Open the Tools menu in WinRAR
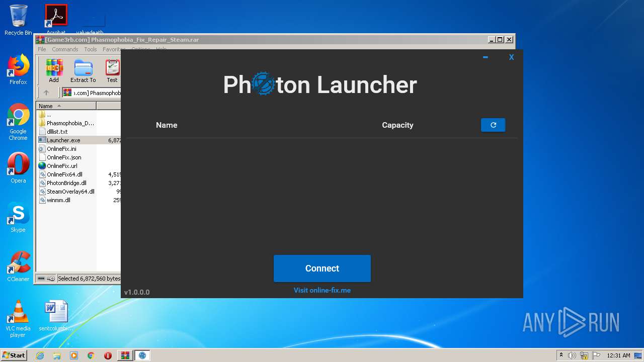This screenshot has height=362, width=644. point(91,49)
